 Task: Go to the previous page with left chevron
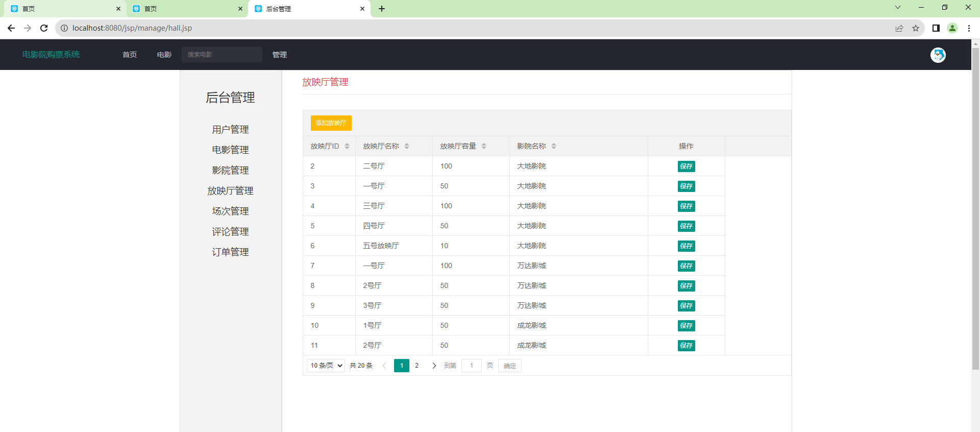coord(384,366)
